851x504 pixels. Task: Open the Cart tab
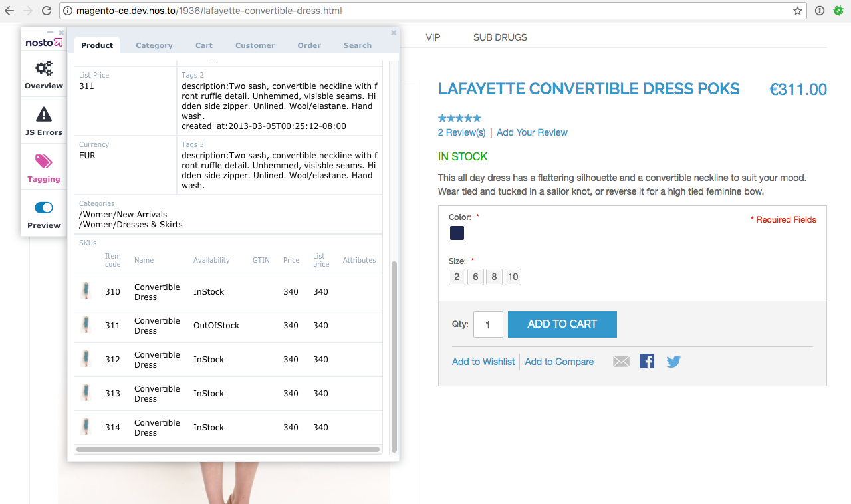(x=204, y=45)
